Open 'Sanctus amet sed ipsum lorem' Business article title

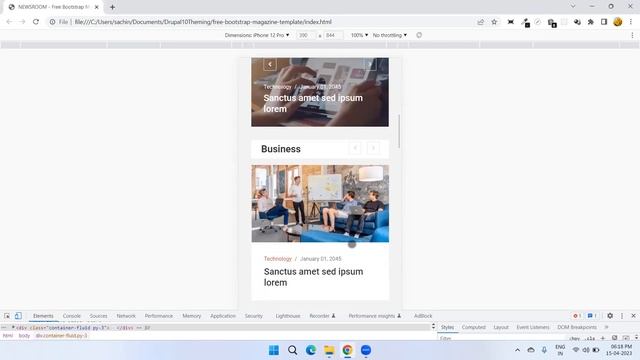313,277
